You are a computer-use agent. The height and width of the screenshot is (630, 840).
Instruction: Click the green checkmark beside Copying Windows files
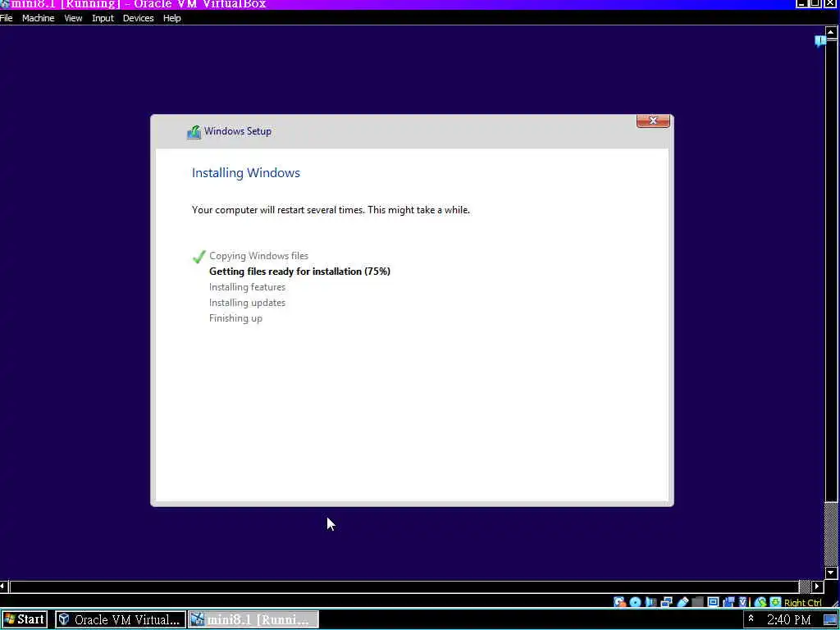pos(199,257)
